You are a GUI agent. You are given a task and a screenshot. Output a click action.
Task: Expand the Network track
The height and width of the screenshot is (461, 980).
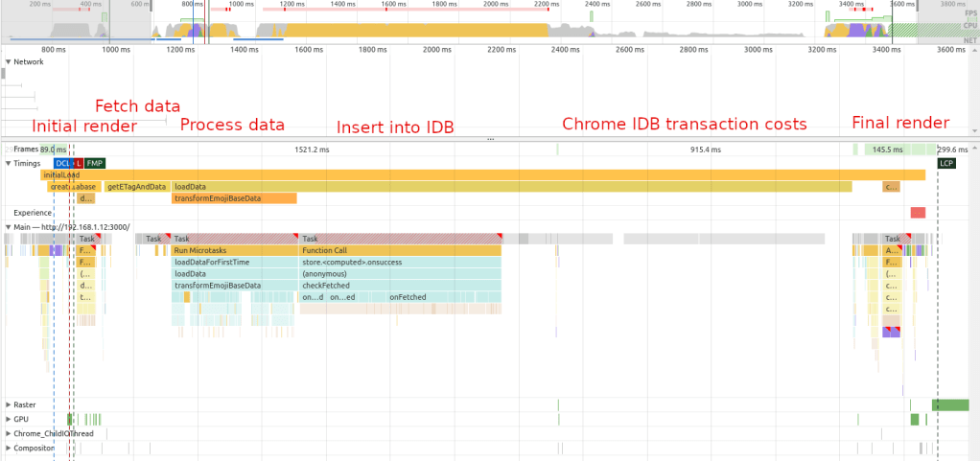pos(9,61)
